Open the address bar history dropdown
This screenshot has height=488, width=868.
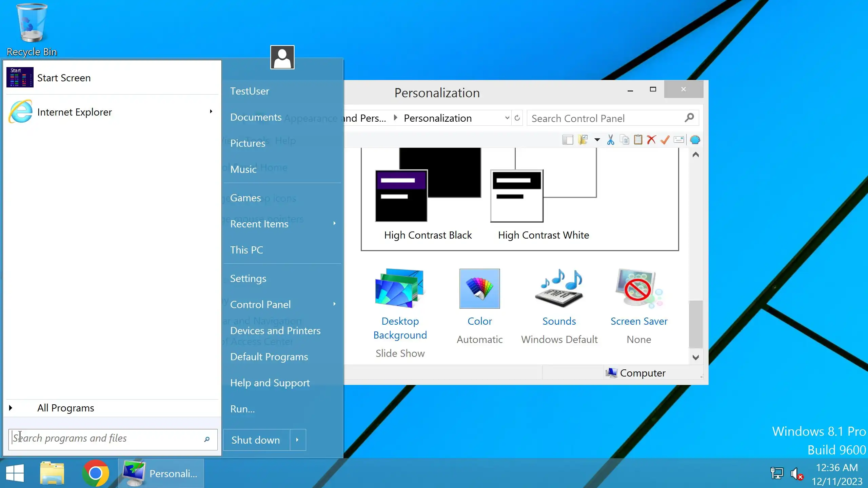click(507, 118)
